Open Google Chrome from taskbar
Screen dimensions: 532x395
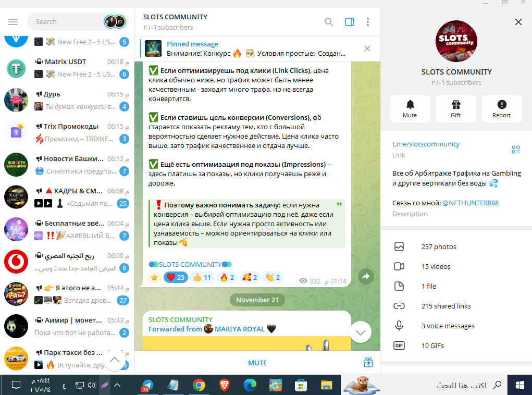199,385
